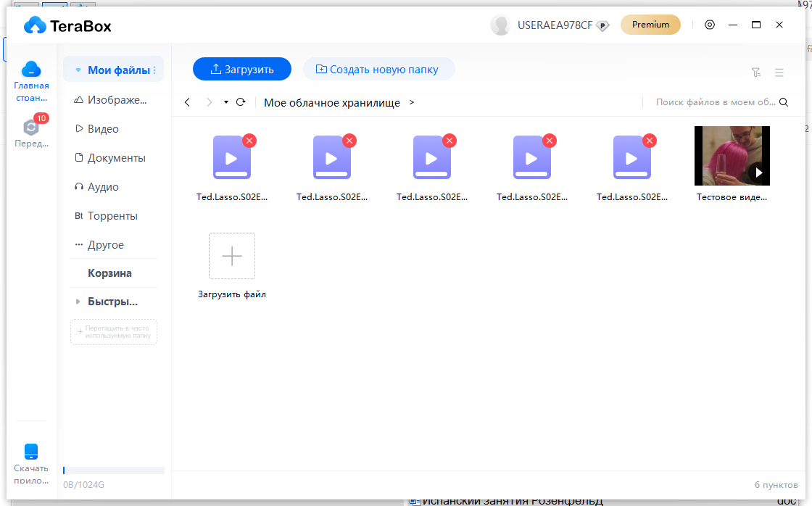
Task: Expand the navigation history dropdown arrow
Action: pyautogui.click(x=226, y=103)
